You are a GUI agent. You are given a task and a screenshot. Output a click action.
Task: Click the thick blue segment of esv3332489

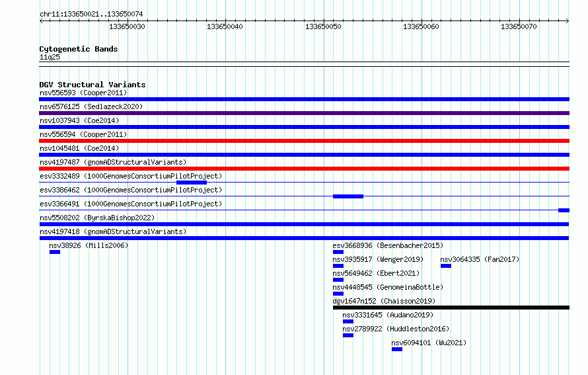coord(191,183)
